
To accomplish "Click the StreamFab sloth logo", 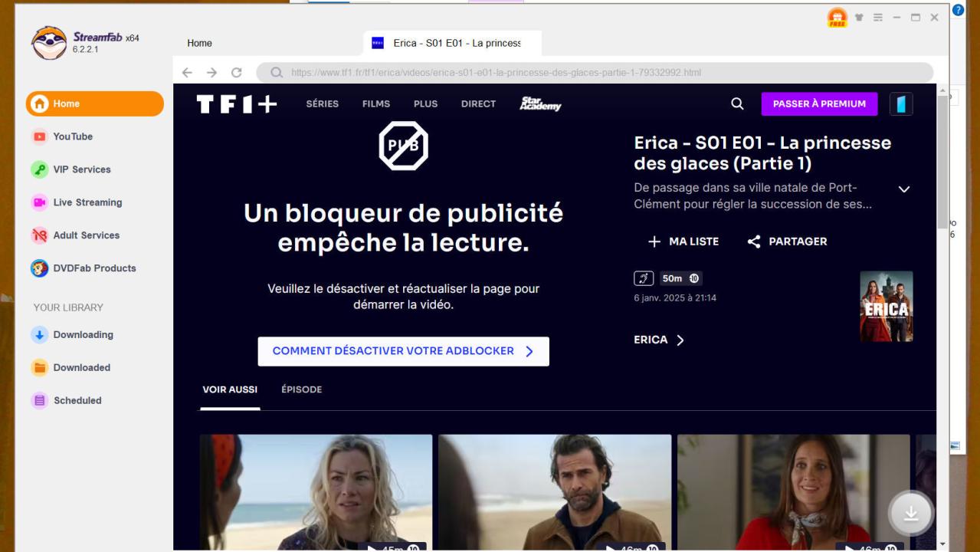I will [x=49, y=43].
